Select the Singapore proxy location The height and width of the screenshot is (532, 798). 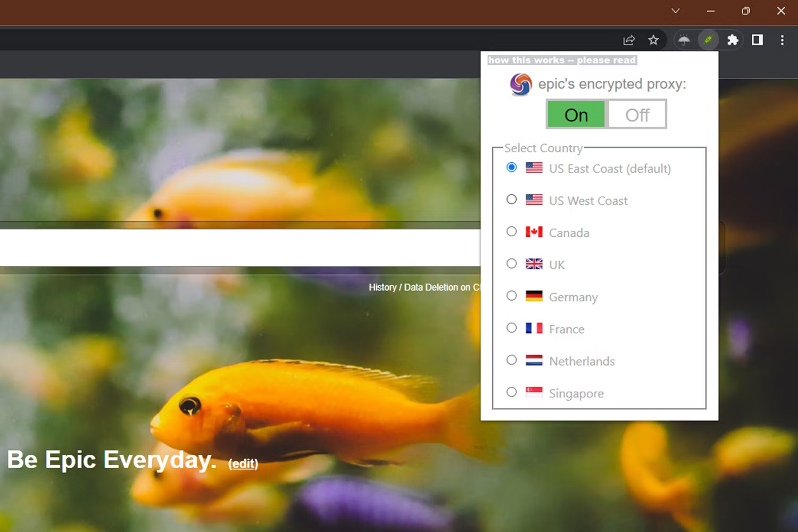click(511, 392)
